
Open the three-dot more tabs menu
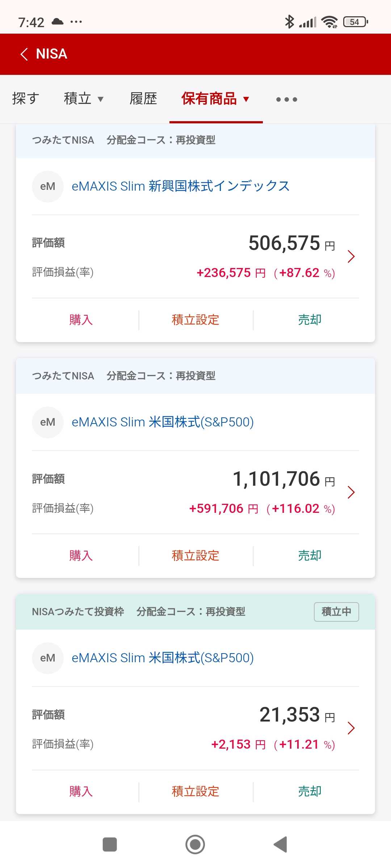coord(286,99)
